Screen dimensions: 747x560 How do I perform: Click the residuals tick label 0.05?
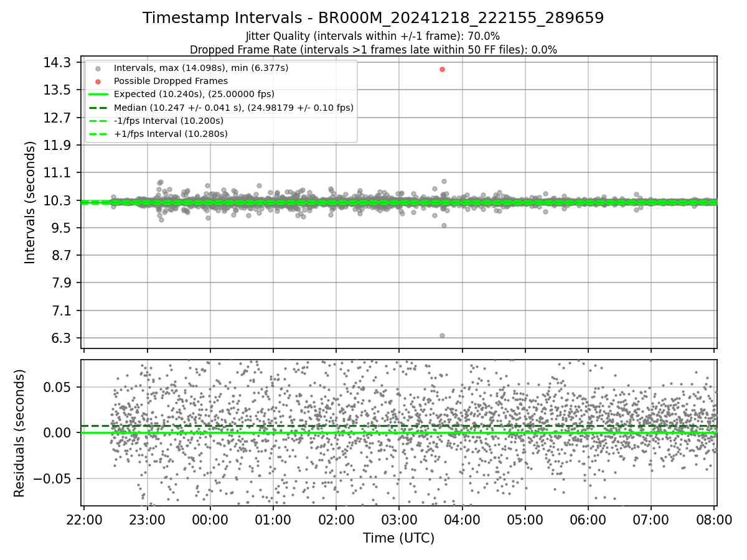tap(59, 387)
